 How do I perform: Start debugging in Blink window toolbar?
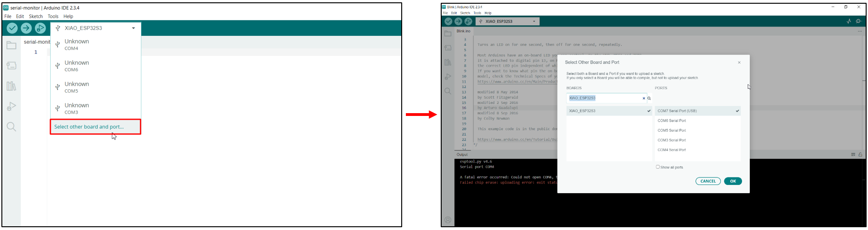tap(468, 21)
